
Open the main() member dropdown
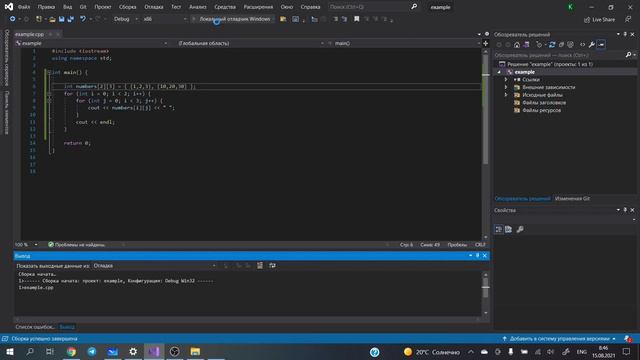coord(404,43)
